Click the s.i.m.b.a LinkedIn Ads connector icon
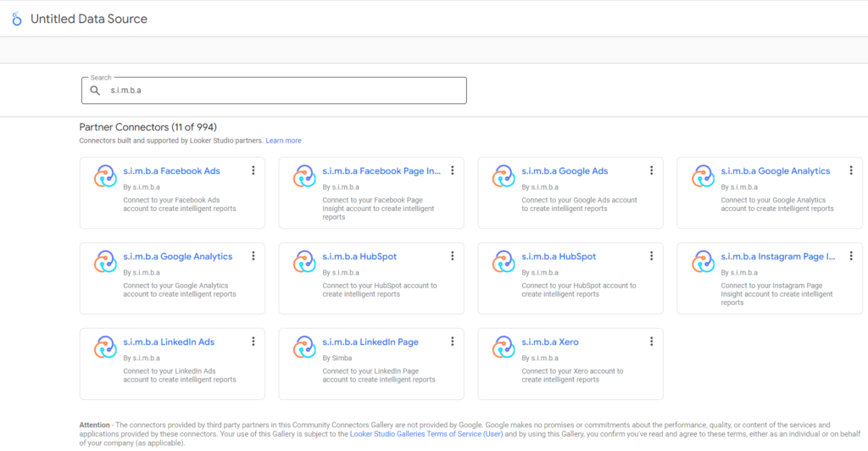The image size is (868, 451). tap(105, 347)
